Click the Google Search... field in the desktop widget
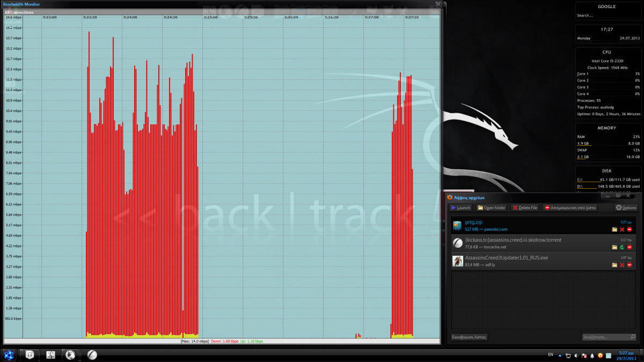Image resolution: width=644 pixels, height=362 pixels. coord(609,16)
